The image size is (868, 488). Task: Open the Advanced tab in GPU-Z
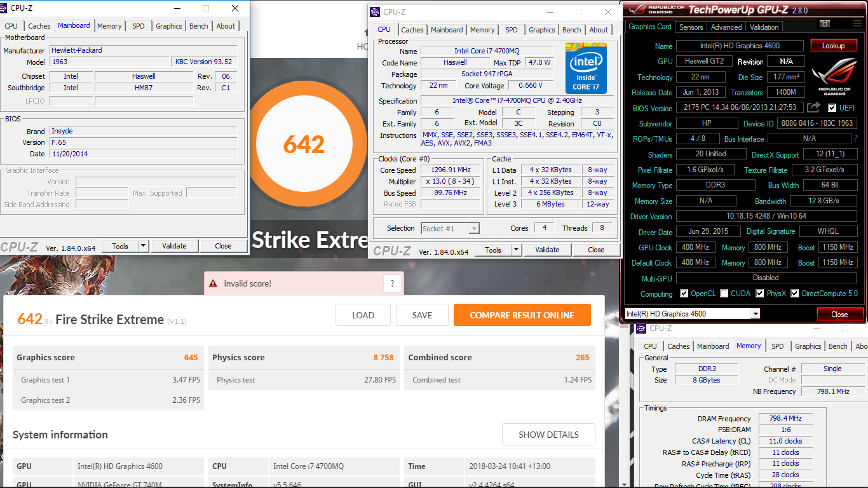(726, 27)
